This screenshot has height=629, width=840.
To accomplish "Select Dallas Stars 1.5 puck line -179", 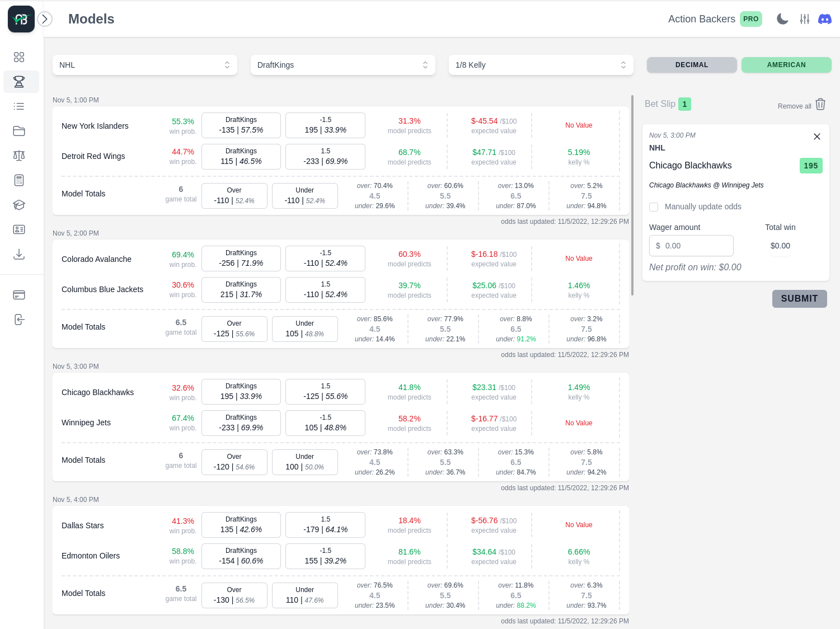I will tap(325, 525).
